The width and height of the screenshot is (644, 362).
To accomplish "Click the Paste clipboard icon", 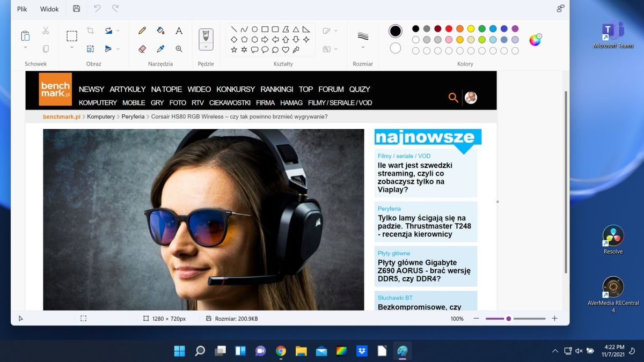I will 25,36.
